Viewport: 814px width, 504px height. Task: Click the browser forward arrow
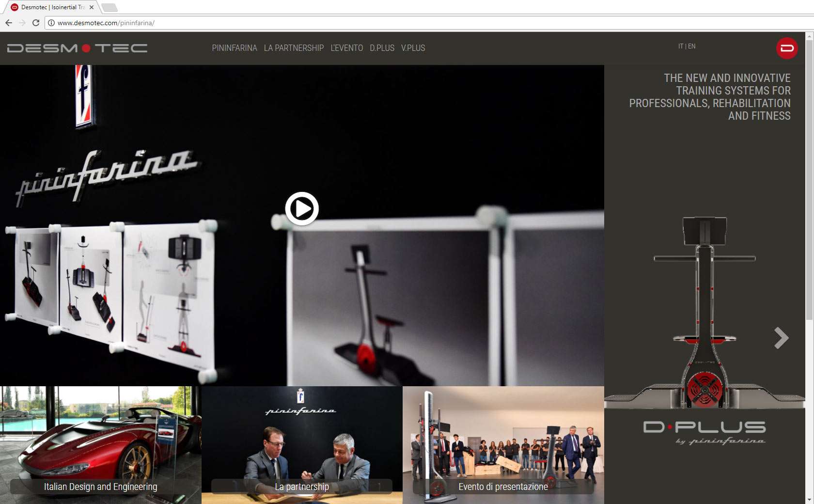click(x=22, y=23)
